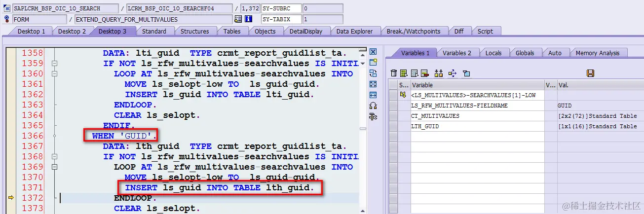Click the [1x1(16)]Standard Table value

[x=598, y=126]
